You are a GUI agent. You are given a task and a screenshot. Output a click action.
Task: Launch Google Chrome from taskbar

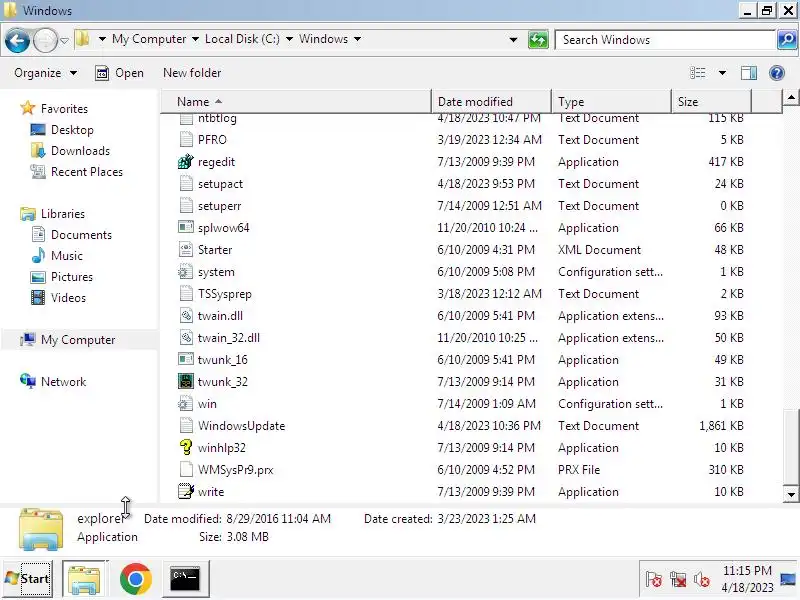(x=136, y=579)
